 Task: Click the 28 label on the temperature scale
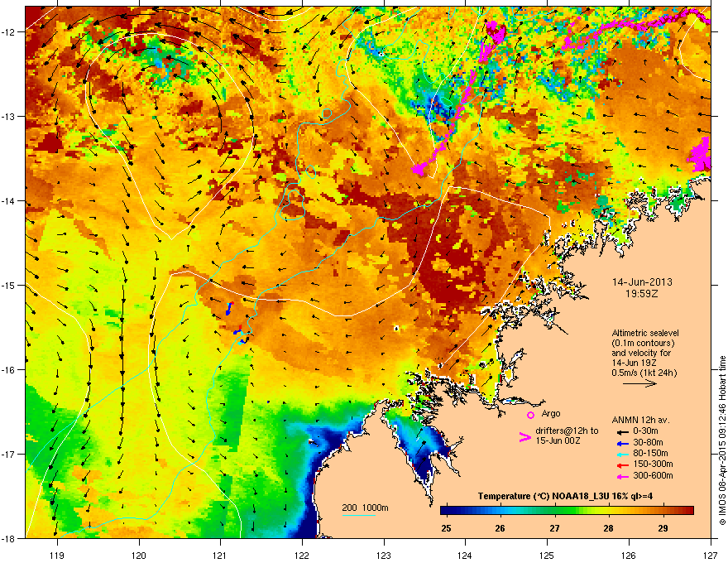pos(608,528)
